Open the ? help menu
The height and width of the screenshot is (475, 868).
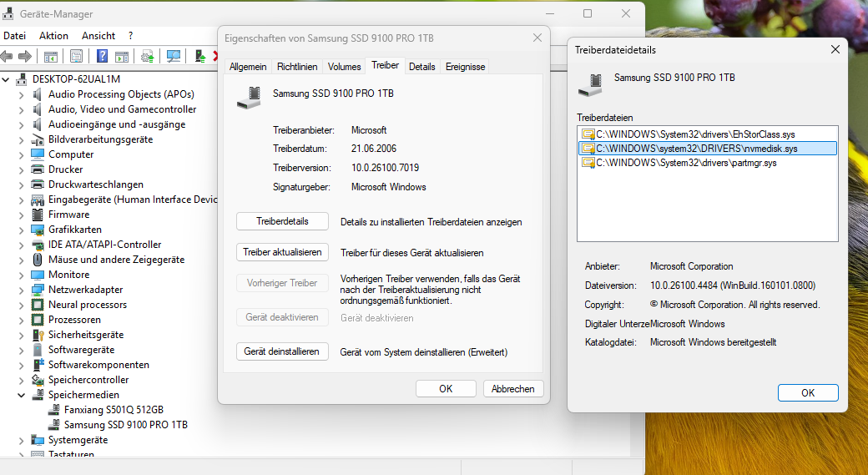coord(131,35)
